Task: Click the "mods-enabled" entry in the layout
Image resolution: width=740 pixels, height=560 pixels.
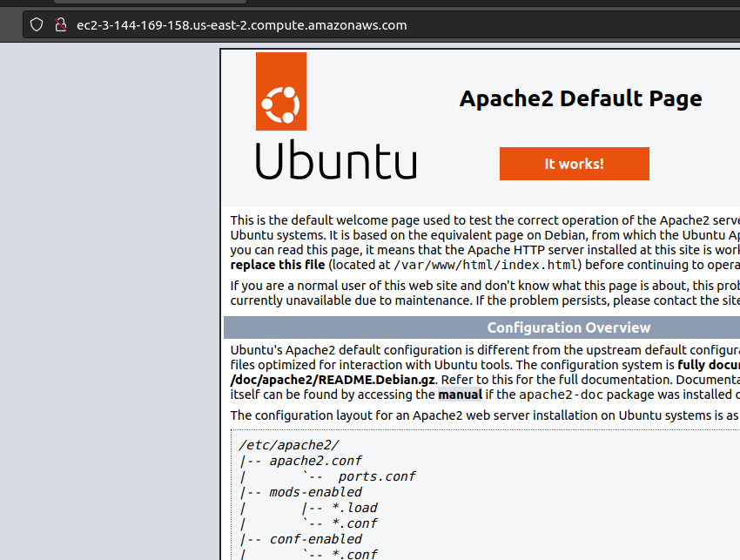Action: [x=316, y=492]
